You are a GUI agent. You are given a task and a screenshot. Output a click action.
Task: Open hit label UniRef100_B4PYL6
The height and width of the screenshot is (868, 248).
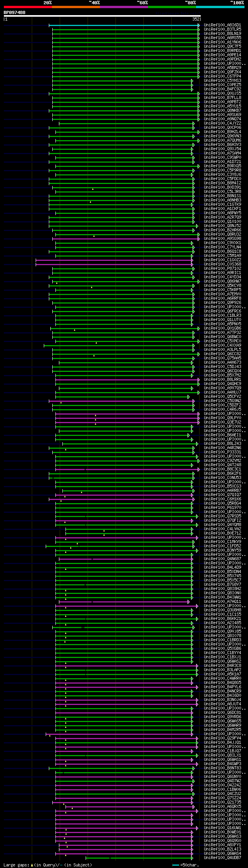(222, 687)
